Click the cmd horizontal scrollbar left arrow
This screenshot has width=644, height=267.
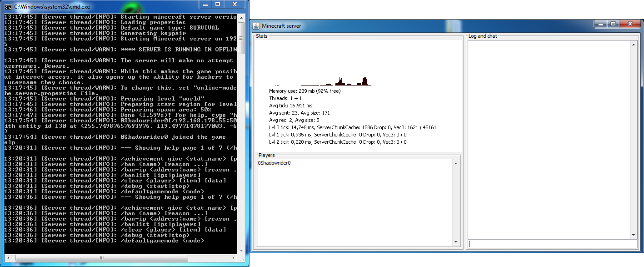8,257
